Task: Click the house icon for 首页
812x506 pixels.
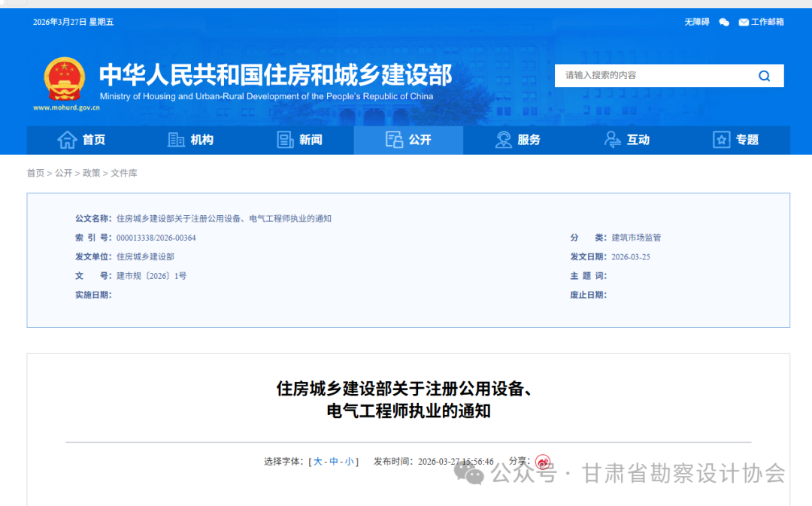Action: pos(67,140)
